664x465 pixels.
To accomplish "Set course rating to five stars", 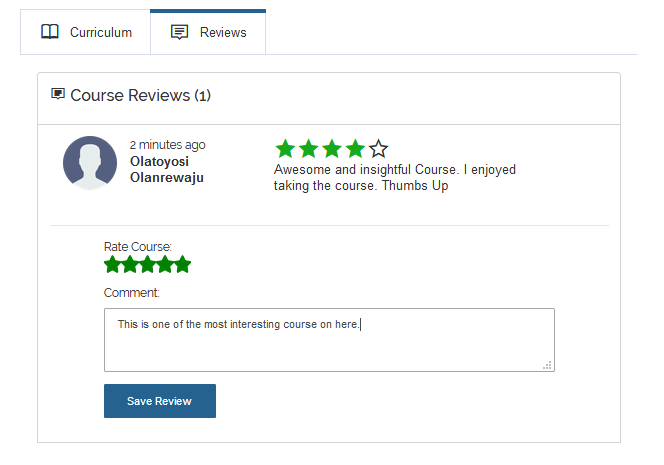I will [183, 264].
